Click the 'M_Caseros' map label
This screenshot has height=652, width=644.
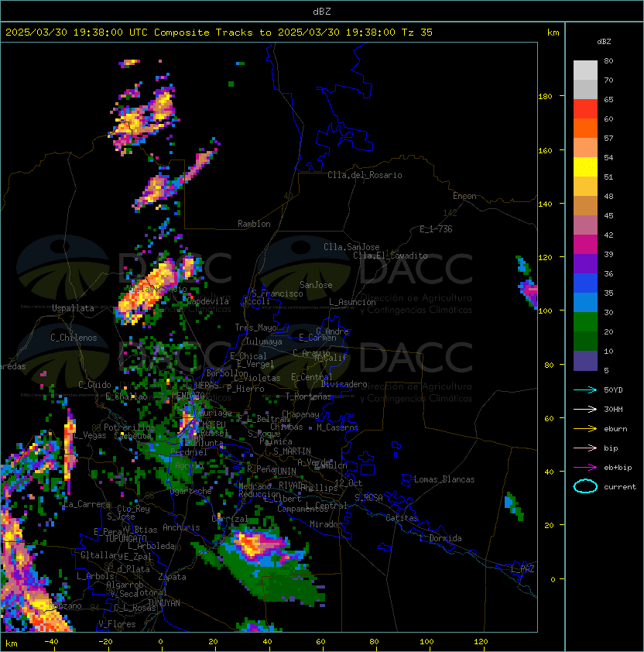pos(337,427)
